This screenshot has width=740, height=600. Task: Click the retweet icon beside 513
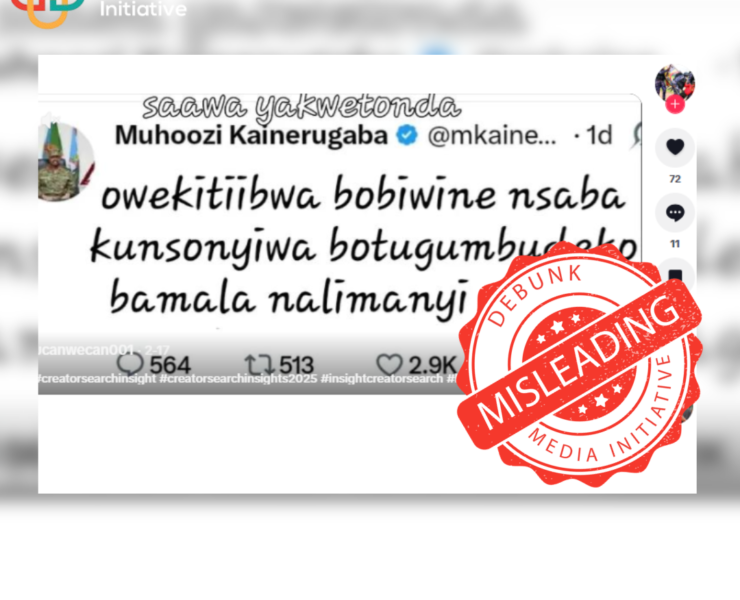click(x=259, y=365)
